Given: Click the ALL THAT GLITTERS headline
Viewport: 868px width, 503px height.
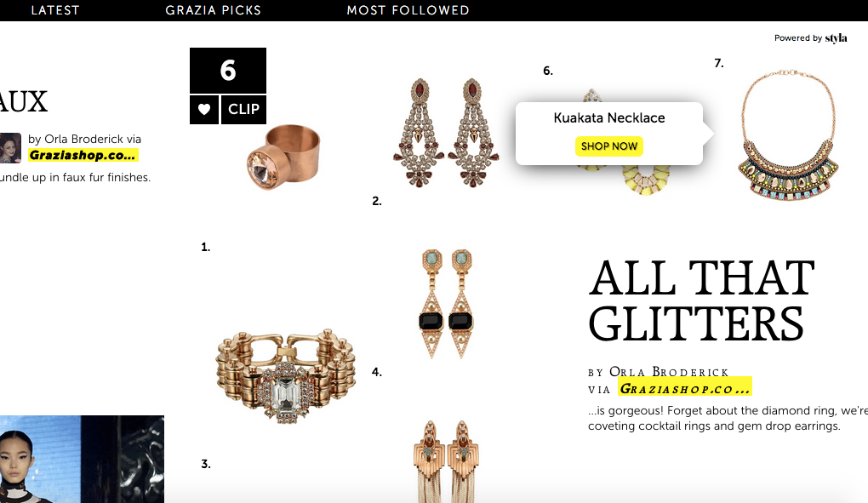Looking at the screenshot, I should 701,301.
